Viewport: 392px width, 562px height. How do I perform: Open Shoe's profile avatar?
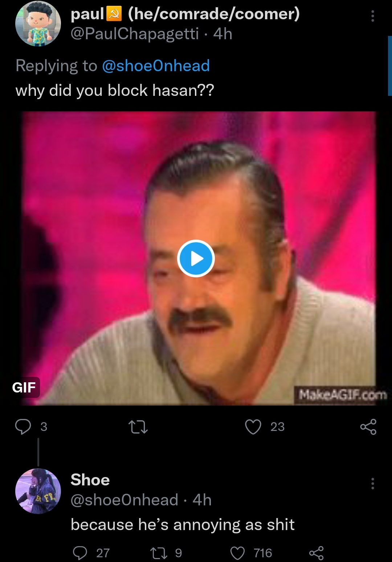pyautogui.click(x=38, y=491)
